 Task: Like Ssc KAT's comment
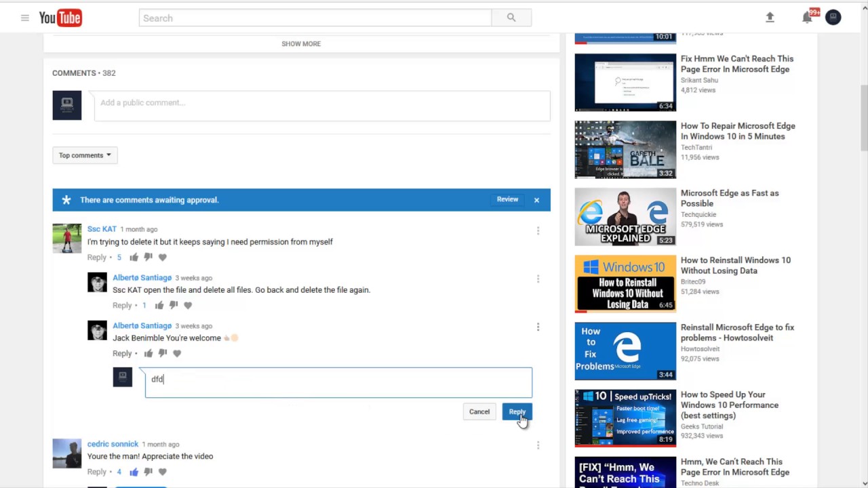point(134,258)
